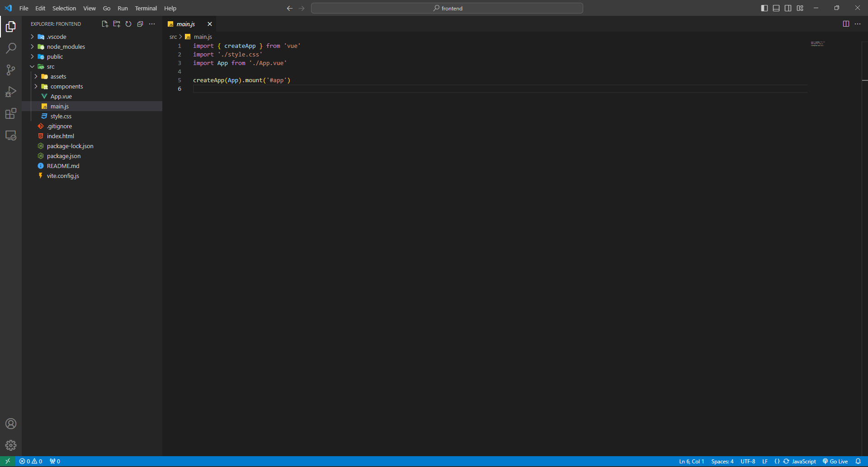Expand the components folder

tap(66, 86)
